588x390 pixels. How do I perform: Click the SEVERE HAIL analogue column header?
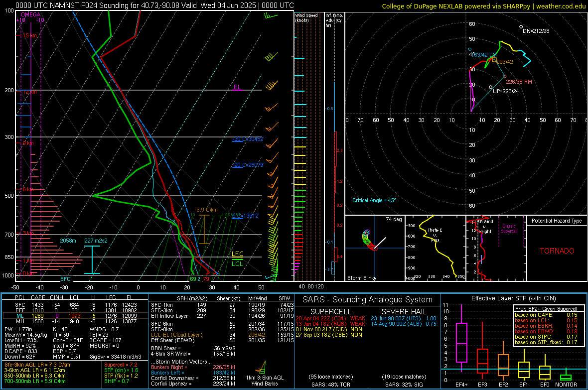[x=404, y=312]
